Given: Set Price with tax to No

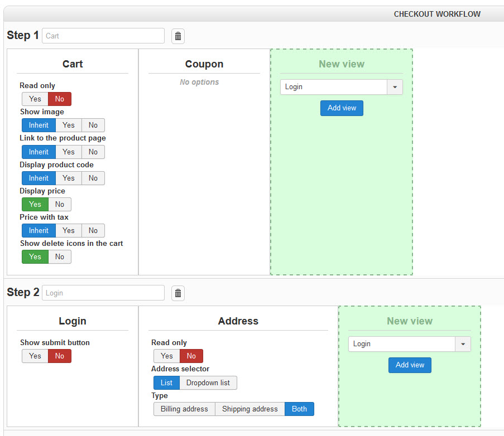Looking at the screenshot, I should click(93, 230).
